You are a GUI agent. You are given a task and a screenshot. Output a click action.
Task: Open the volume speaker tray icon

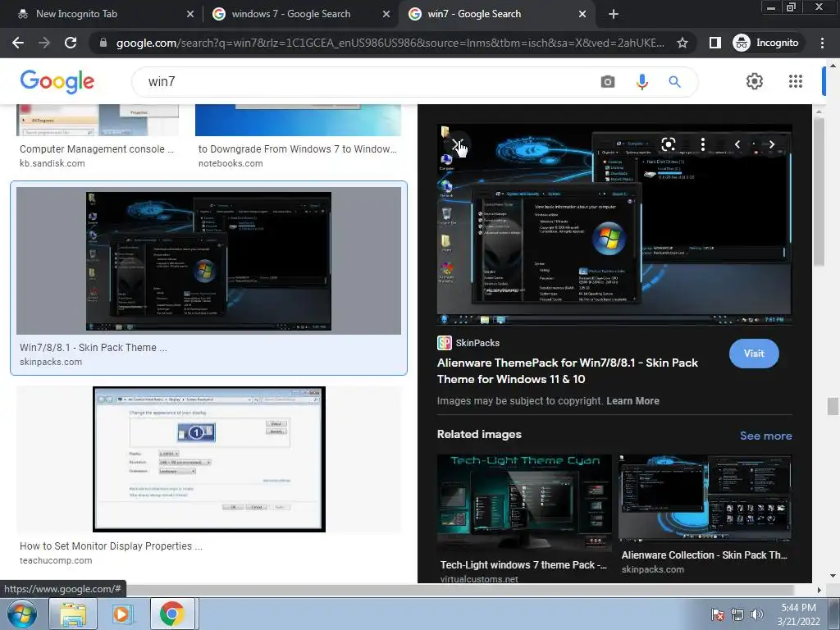(757, 614)
